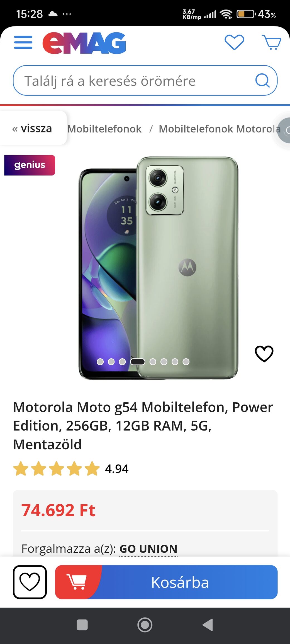290x644 pixels.
Task: Tap the Android recent apps square
Action: 82,625
